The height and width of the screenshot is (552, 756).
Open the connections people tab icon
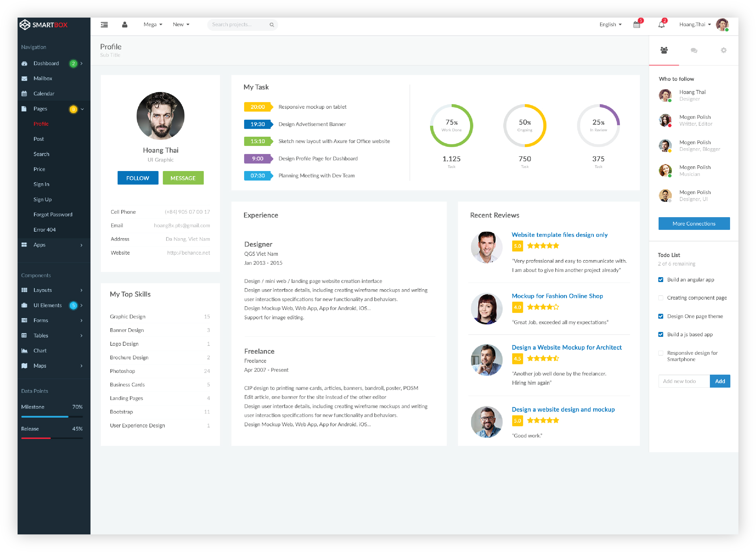click(x=664, y=50)
